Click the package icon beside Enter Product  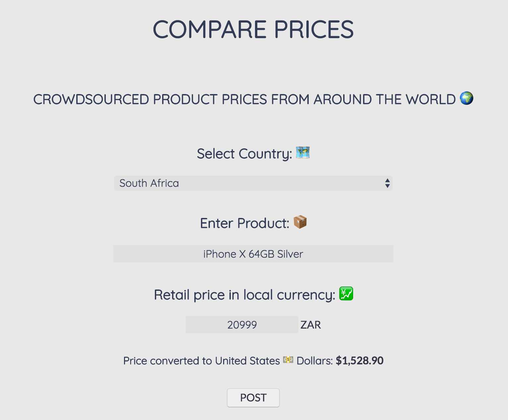(300, 222)
